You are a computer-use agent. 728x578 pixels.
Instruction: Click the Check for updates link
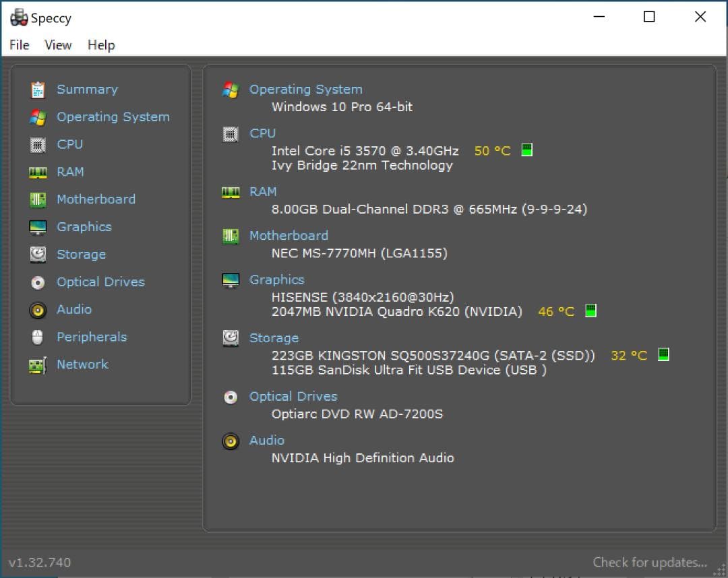(649, 563)
